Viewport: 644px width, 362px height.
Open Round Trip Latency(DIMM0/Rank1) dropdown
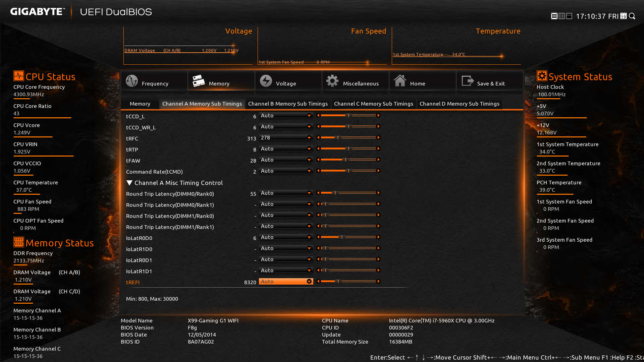[x=286, y=204]
